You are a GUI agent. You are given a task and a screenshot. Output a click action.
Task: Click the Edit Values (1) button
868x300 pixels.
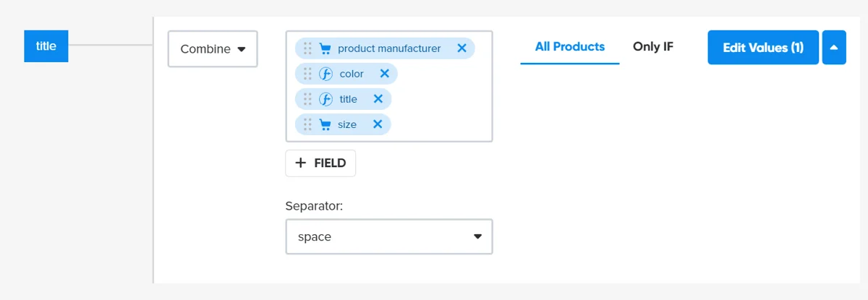tap(763, 48)
